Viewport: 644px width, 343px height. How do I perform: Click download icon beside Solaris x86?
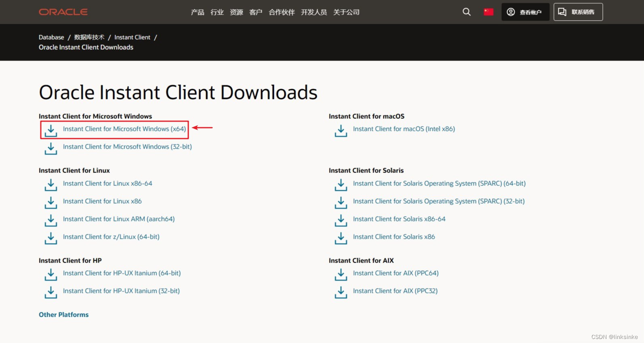341,238
